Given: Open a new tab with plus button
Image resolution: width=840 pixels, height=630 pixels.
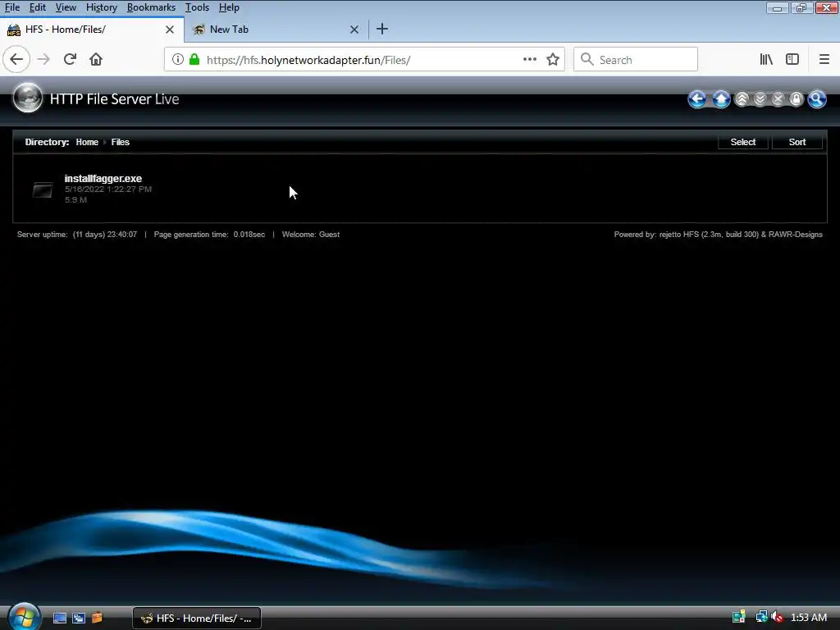Looking at the screenshot, I should pyautogui.click(x=382, y=29).
